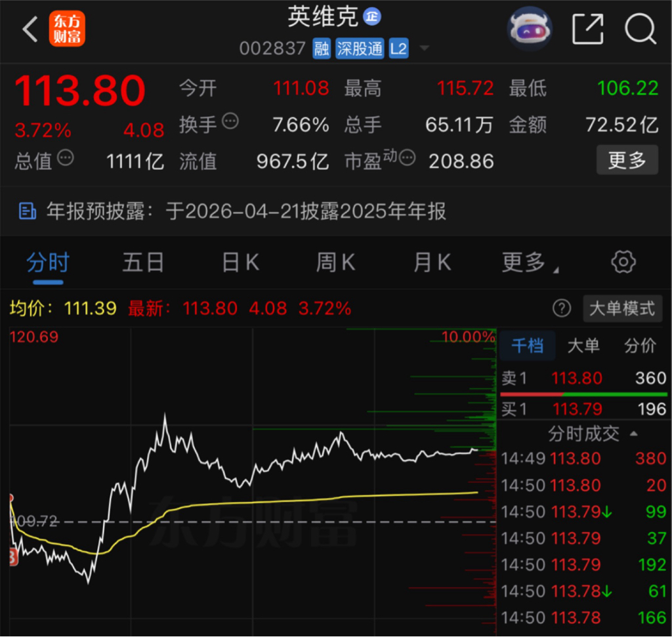Viewport: 672px width, 637px height.
Task: Tap the 今开 111.08 value
Action: point(301,89)
